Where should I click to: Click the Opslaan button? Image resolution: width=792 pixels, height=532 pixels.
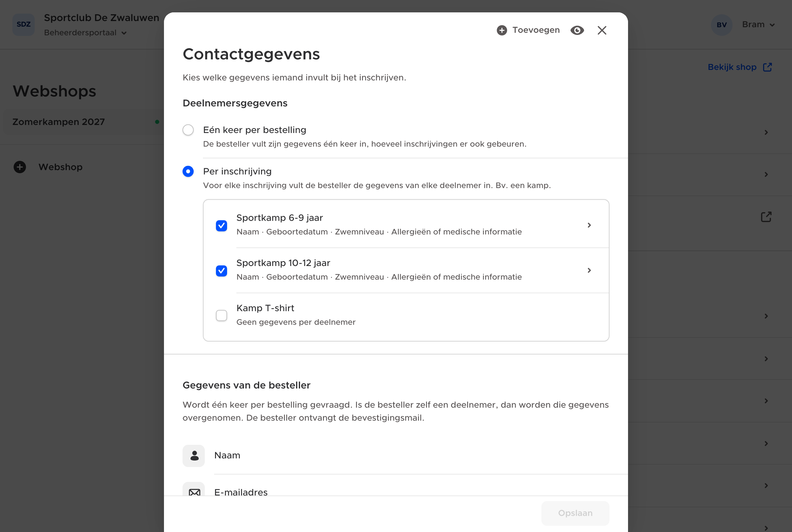click(x=575, y=513)
